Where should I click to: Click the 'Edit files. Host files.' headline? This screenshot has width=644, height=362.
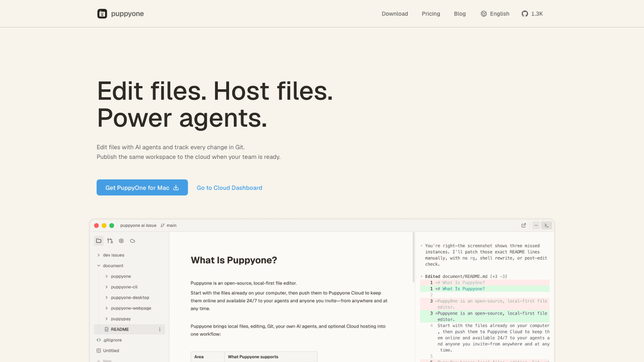(x=215, y=91)
